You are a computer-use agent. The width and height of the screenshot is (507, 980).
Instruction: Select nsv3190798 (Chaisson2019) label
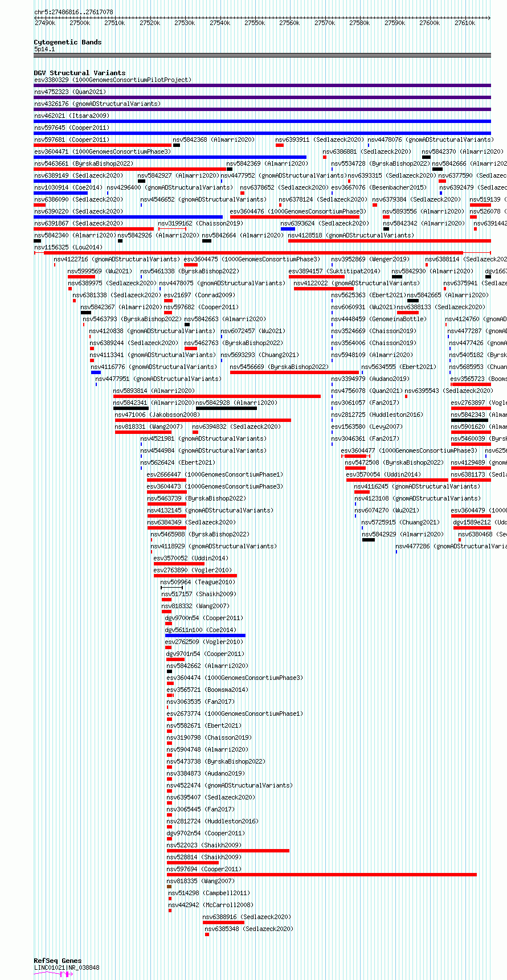tap(210, 737)
